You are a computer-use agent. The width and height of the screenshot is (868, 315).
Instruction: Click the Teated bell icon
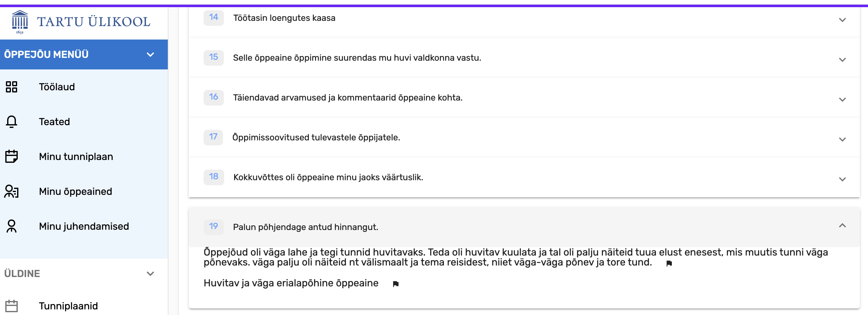(x=12, y=122)
